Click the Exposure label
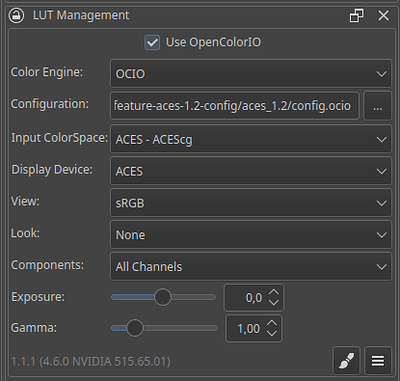Image resolution: width=400 pixels, height=381 pixels. pos(38,297)
